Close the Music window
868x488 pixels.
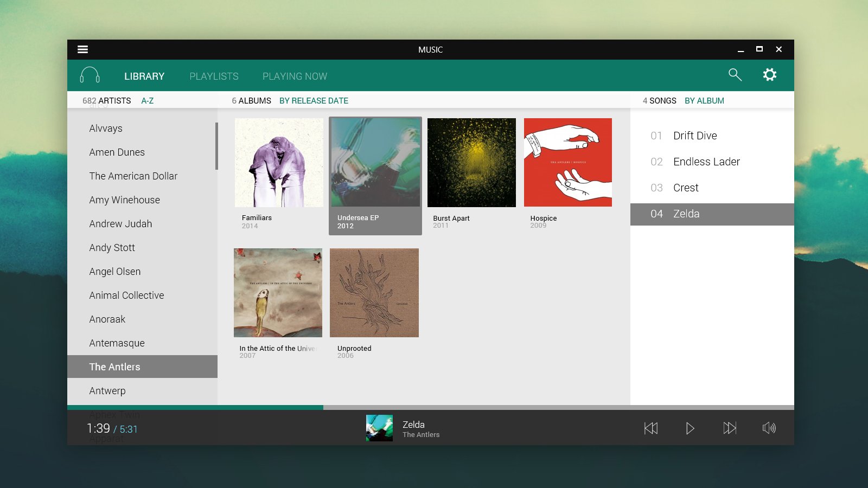[x=778, y=49]
